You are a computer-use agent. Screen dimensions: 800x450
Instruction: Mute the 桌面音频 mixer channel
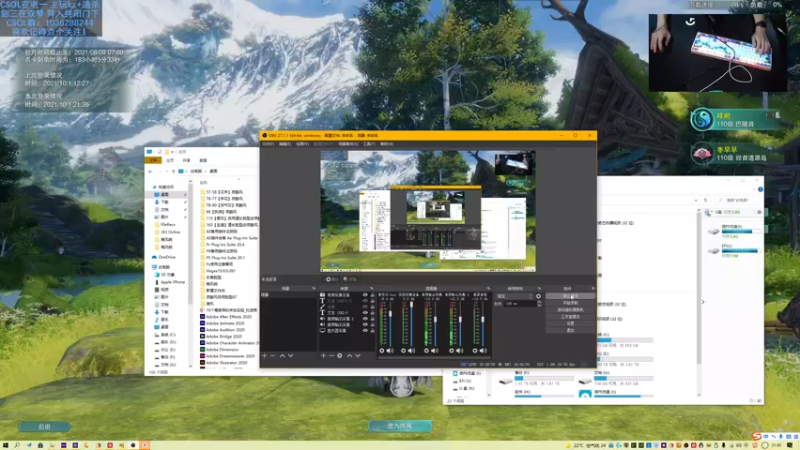click(483, 351)
